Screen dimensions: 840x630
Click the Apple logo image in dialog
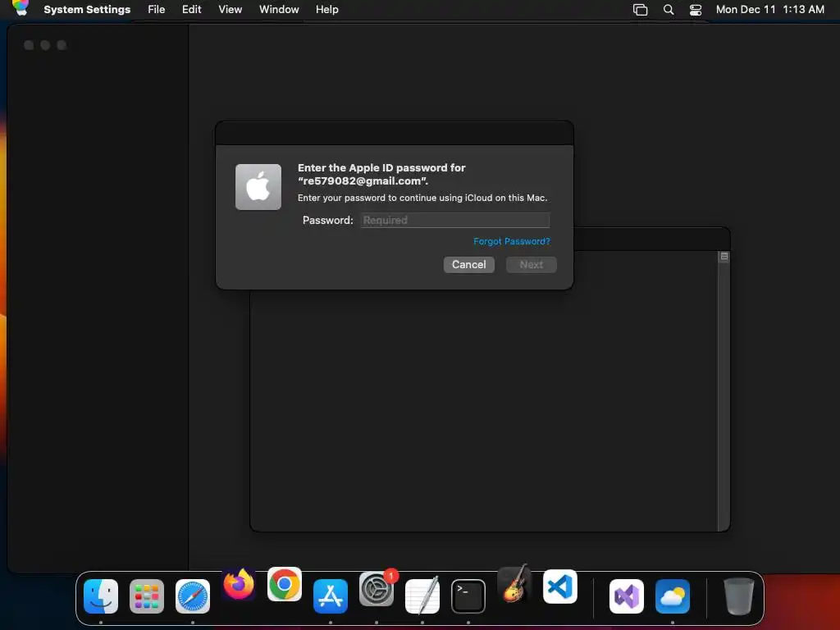pyautogui.click(x=258, y=187)
